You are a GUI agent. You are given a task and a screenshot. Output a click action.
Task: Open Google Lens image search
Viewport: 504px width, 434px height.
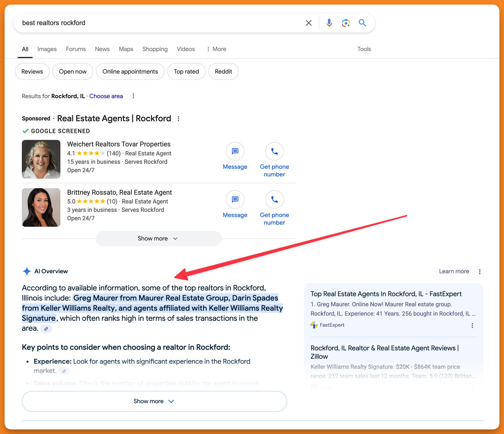coord(346,23)
